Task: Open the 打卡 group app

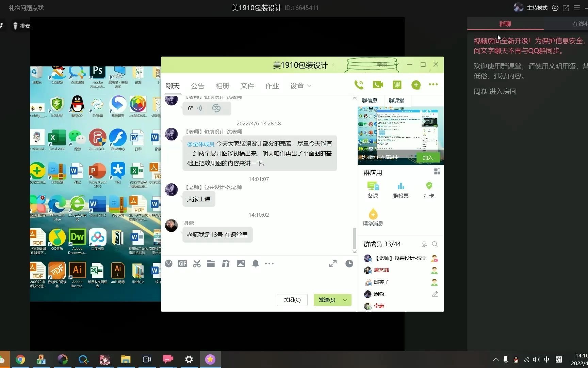Action: point(429,190)
